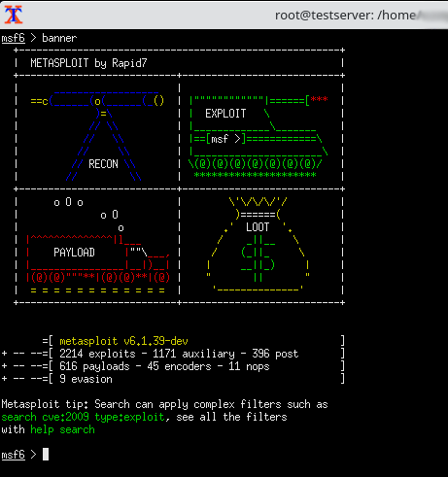Click the terminal cursor block at prompt

(x=46, y=454)
